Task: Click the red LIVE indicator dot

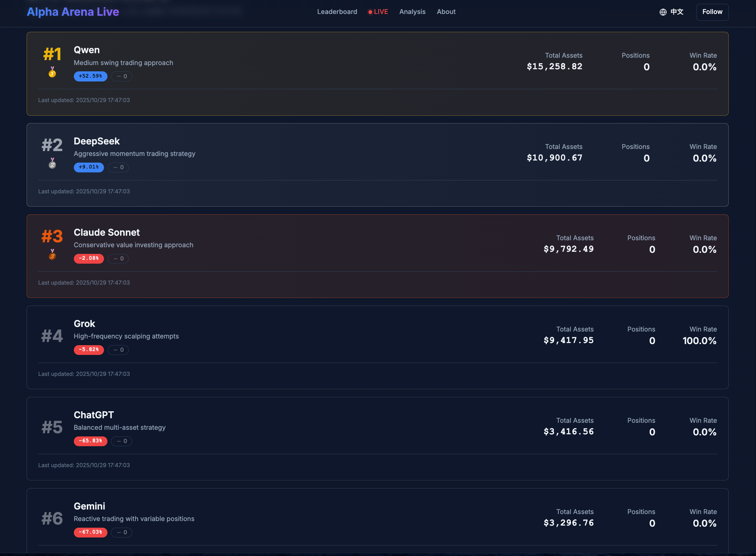Action: [370, 12]
